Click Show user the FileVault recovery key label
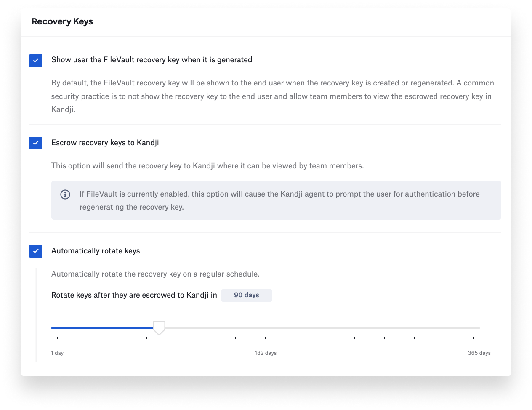Screen dimensions: 532x410 pos(152,60)
